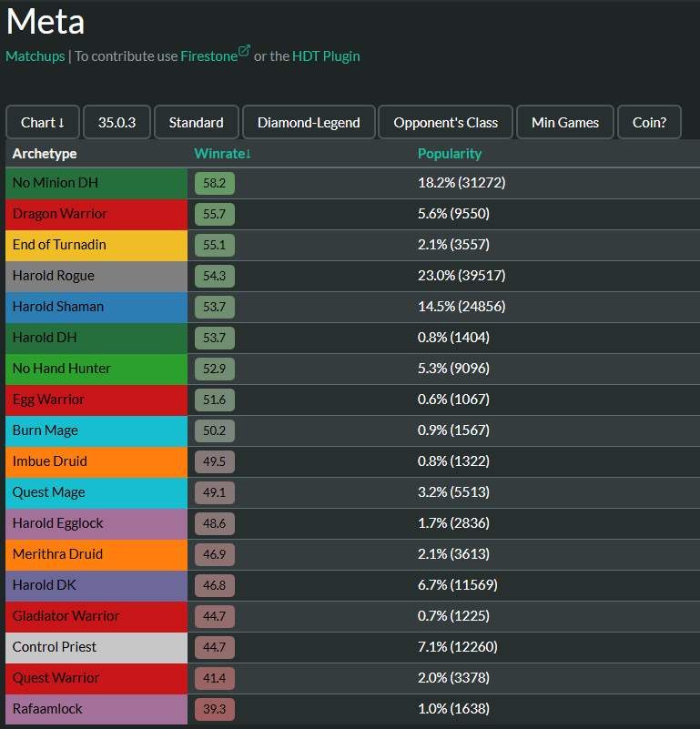Open the Firestone link
700x729 pixels.
[208, 56]
